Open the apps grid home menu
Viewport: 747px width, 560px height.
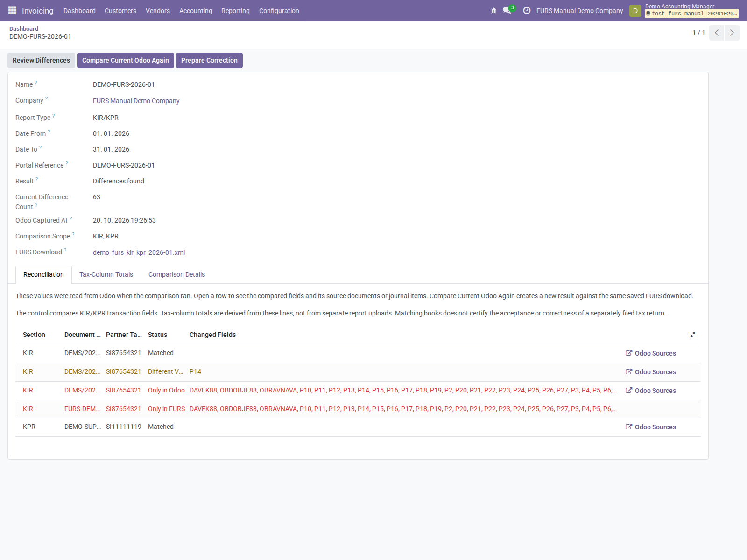tap(12, 10)
